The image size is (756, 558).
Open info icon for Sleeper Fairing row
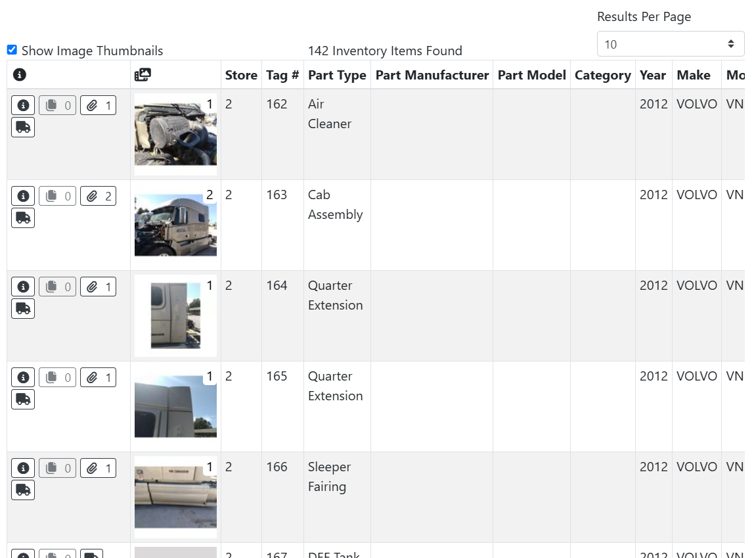click(23, 468)
